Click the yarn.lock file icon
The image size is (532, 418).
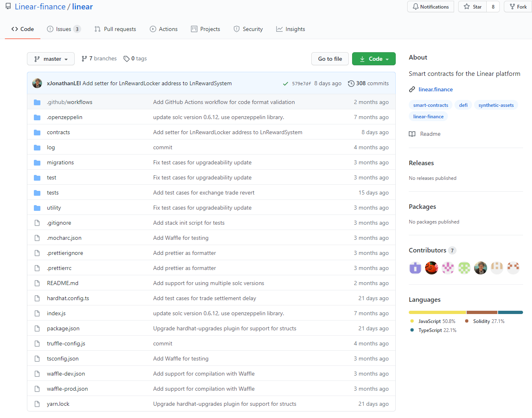pyautogui.click(x=37, y=404)
